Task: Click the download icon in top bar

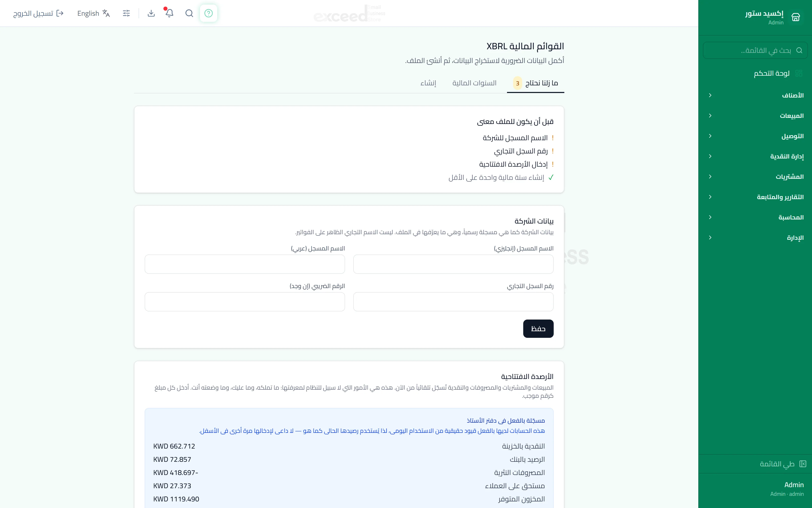Action: [x=151, y=13]
